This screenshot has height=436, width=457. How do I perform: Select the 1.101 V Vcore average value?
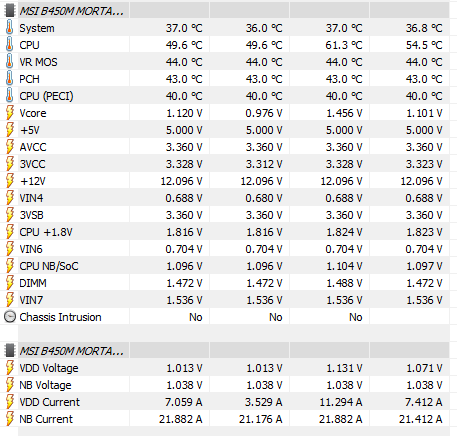click(x=424, y=113)
